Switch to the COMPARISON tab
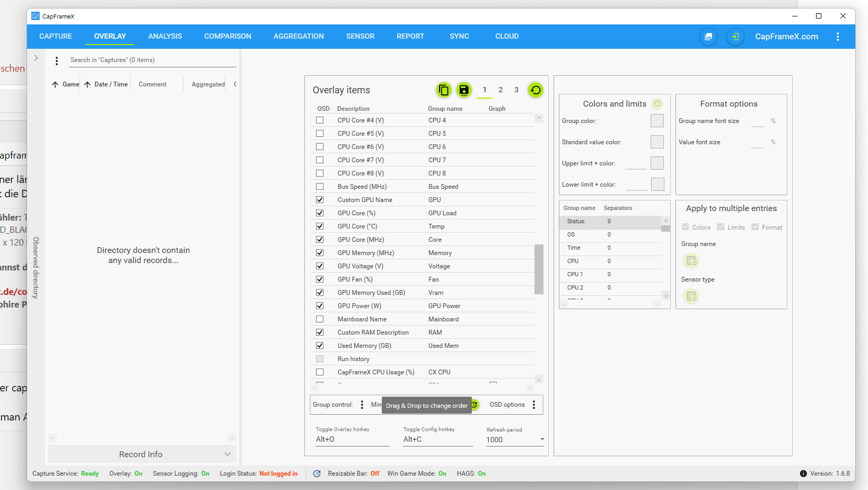Image resolution: width=868 pixels, height=490 pixels. click(227, 37)
